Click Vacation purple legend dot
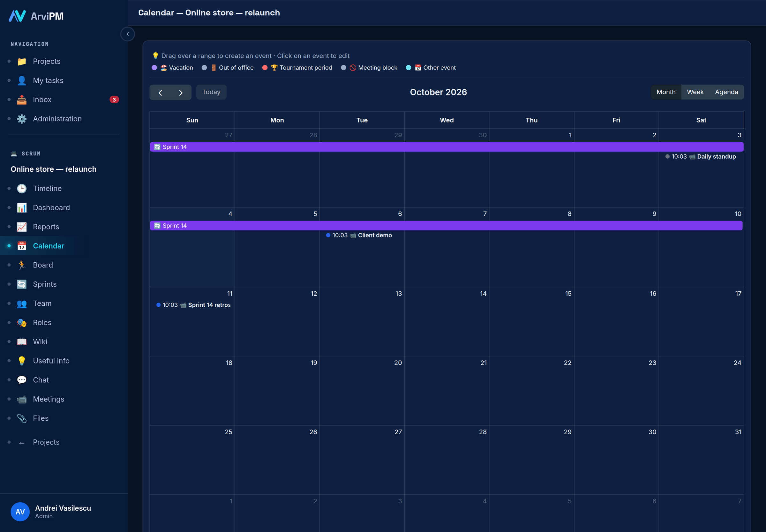 tap(154, 68)
